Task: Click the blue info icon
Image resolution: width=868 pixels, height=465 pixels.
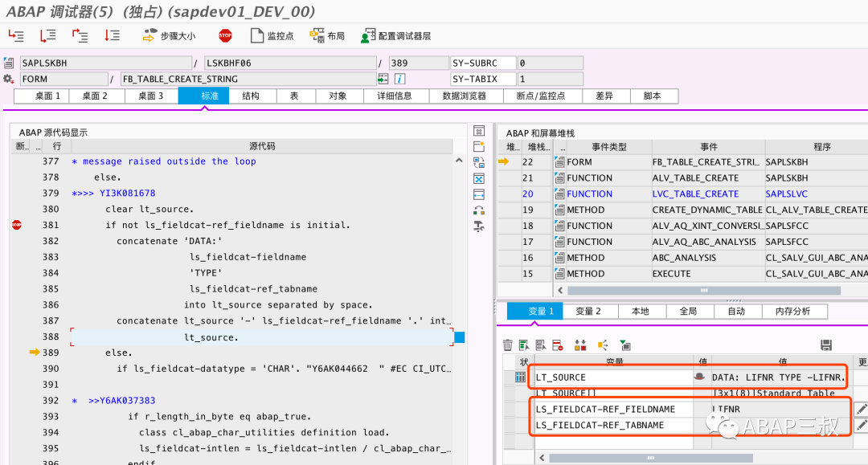Action: pos(399,79)
